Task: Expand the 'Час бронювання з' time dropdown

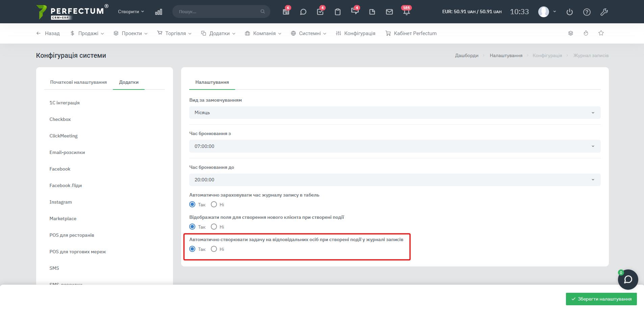Action: [395, 146]
